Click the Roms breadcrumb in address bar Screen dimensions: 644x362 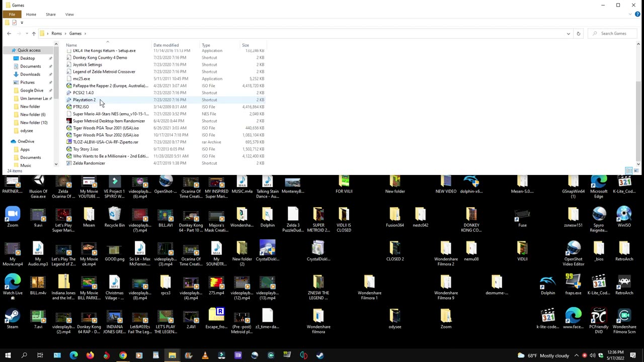click(x=56, y=34)
